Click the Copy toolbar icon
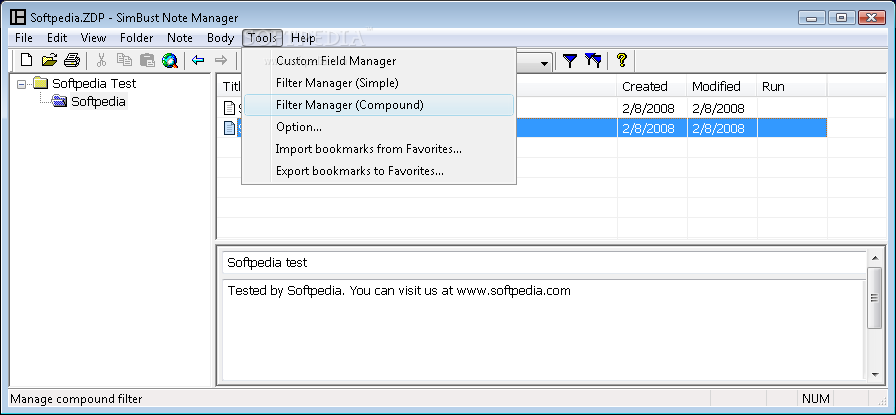Image resolution: width=896 pixels, height=415 pixels. [124, 60]
